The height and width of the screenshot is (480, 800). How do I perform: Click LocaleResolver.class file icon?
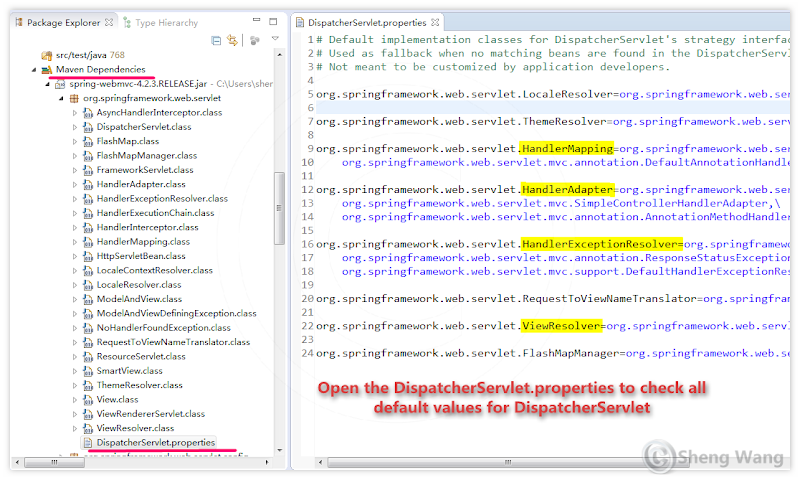coord(88,285)
